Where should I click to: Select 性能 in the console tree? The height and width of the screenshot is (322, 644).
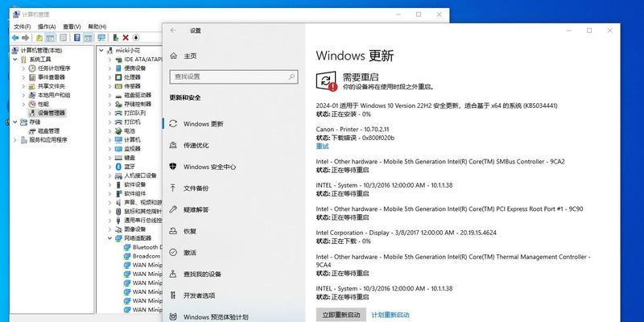43,104
